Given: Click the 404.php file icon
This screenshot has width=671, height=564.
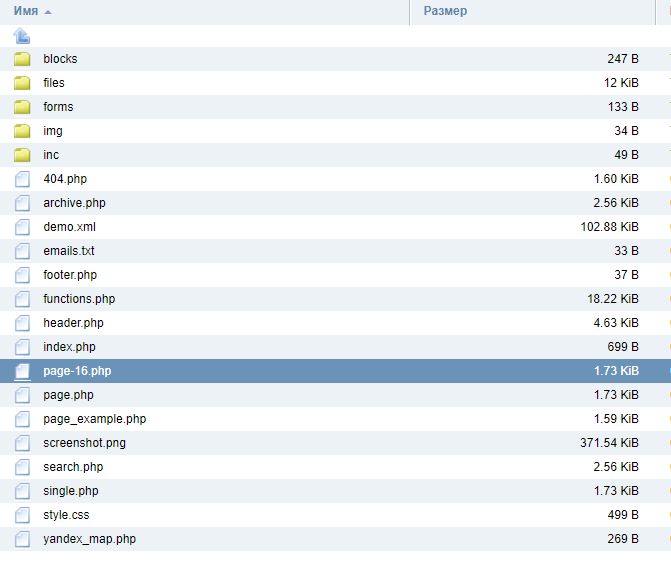Looking at the screenshot, I should [22, 179].
